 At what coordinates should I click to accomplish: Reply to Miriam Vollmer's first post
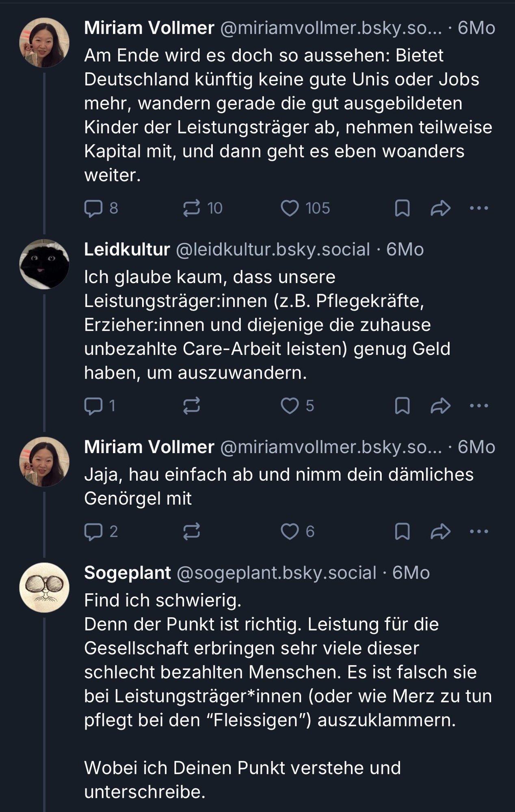coord(93,208)
